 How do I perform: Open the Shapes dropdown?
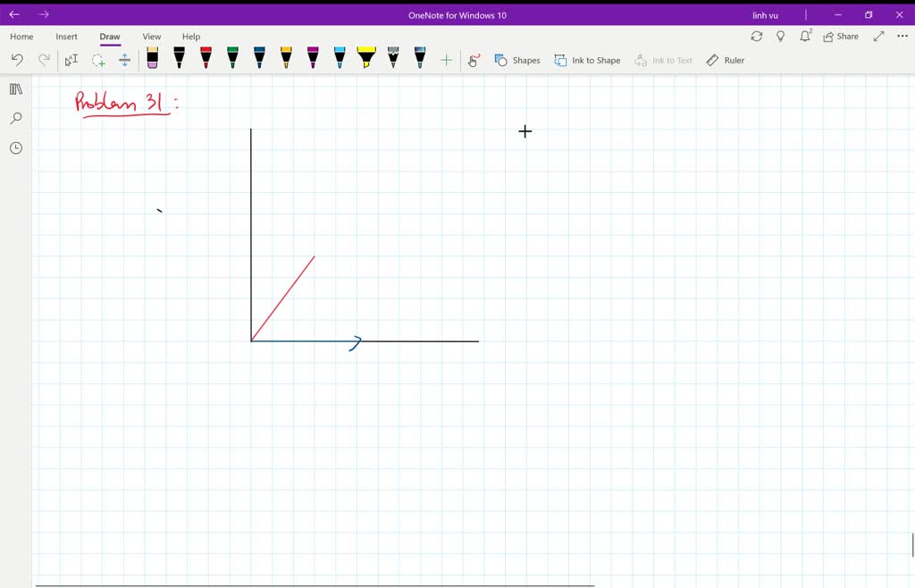(519, 60)
